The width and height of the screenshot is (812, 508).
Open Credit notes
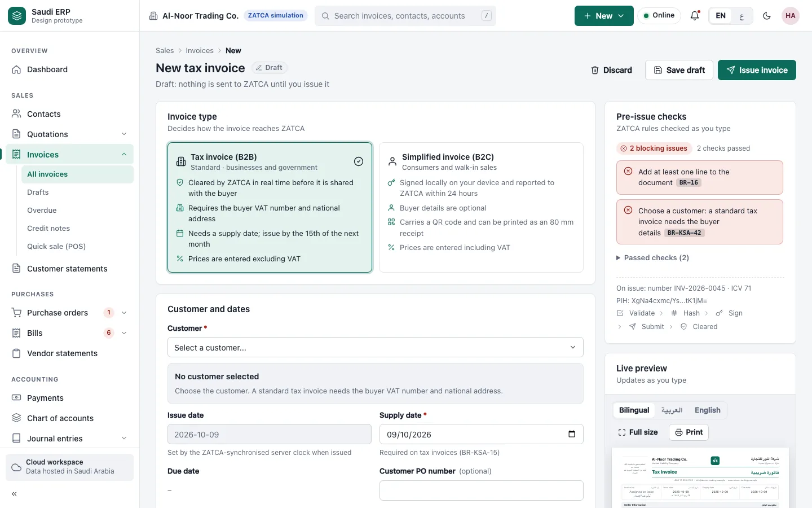click(77, 229)
